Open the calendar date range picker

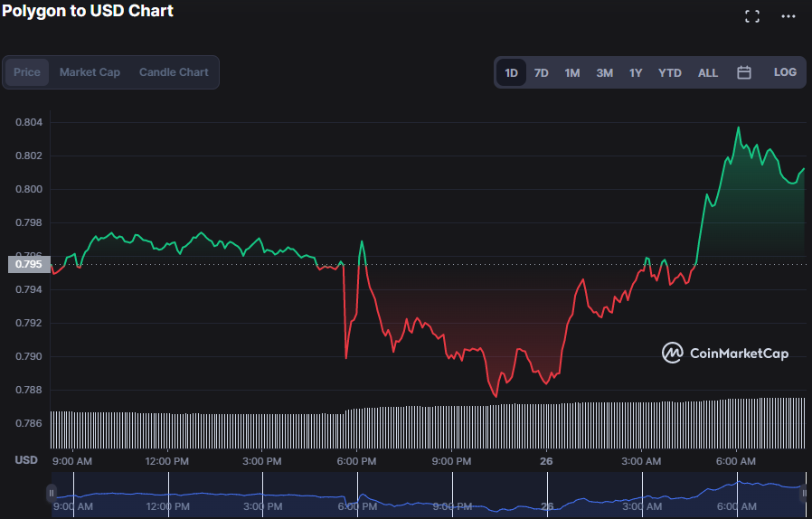(x=744, y=72)
